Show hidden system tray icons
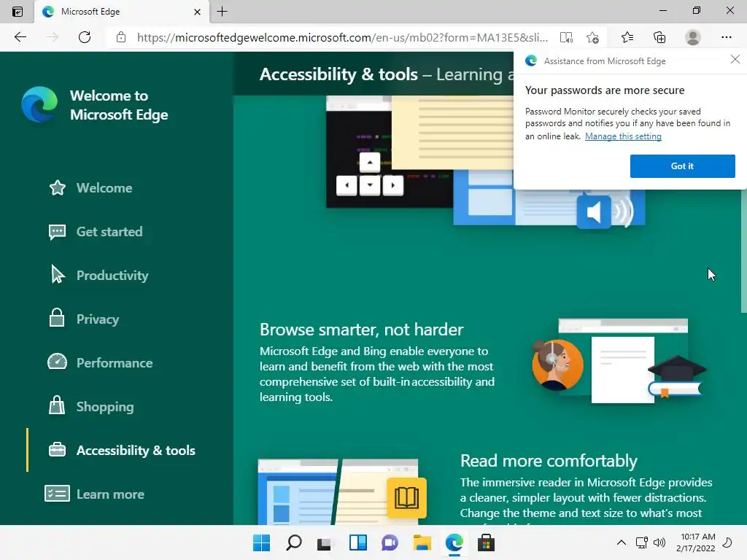The height and width of the screenshot is (560, 747). coord(622,542)
